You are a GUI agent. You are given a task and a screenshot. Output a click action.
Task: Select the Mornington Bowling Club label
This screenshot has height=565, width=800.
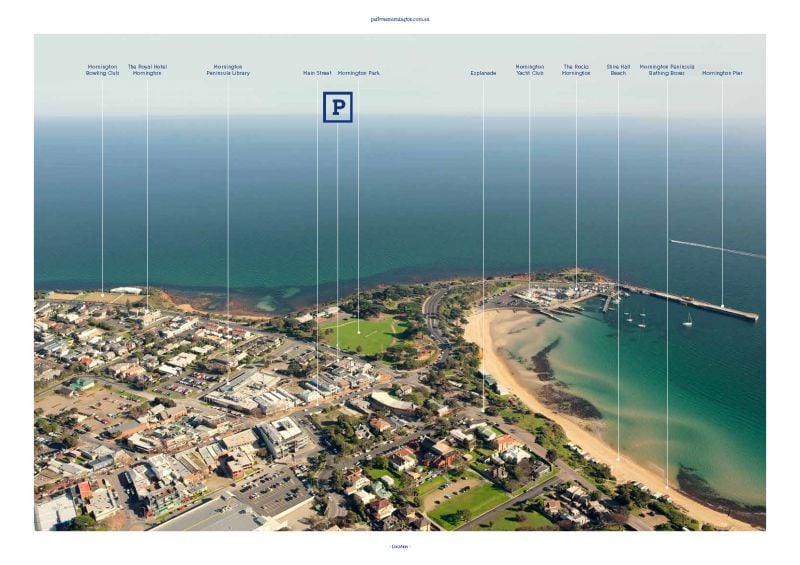102,70
